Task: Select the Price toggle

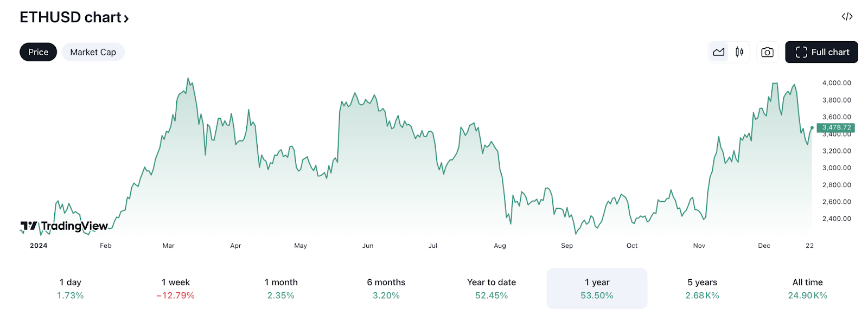Action: [x=38, y=52]
